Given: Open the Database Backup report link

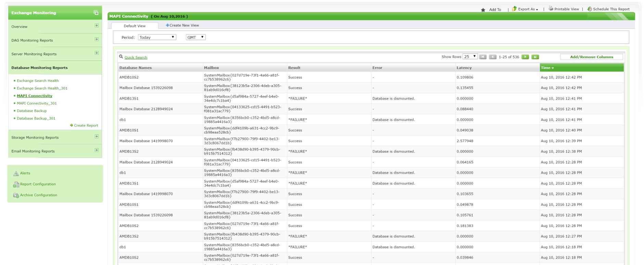Looking at the screenshot, I should 32,111.
